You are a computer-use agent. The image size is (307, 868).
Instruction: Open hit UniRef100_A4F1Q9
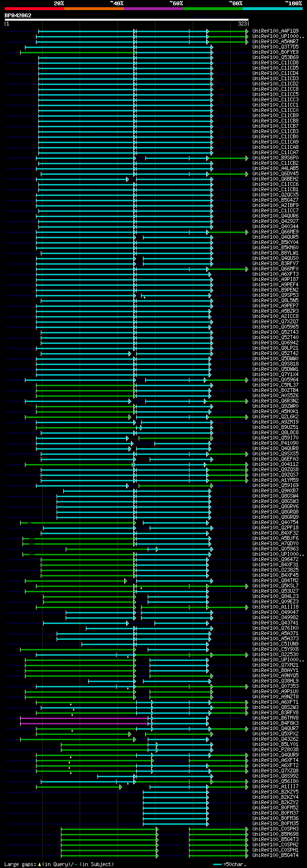(x=275, y=31)
